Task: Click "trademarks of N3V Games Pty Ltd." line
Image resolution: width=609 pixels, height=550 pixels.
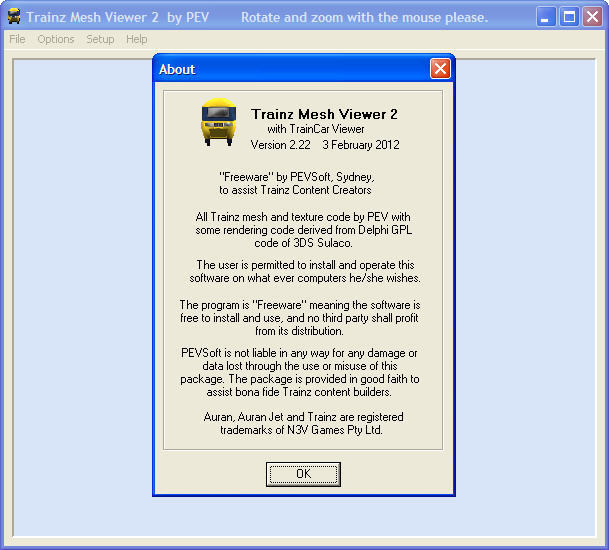Action: tap(301, 430)
